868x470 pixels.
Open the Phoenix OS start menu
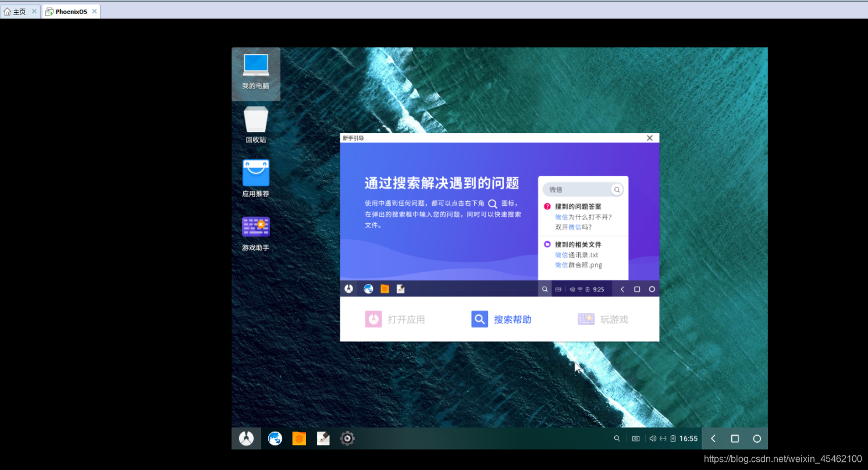246,439
